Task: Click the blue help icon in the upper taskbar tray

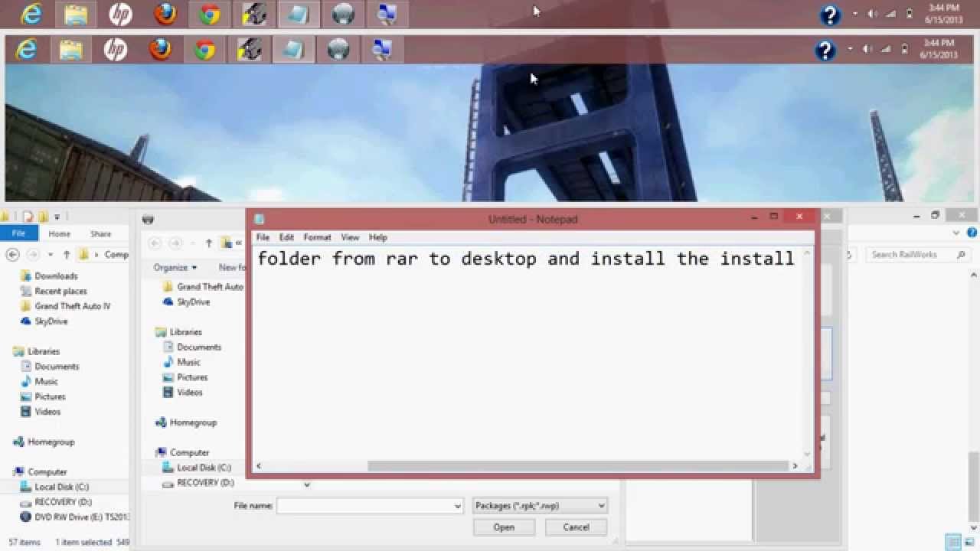Action: (x=830, y=15)
